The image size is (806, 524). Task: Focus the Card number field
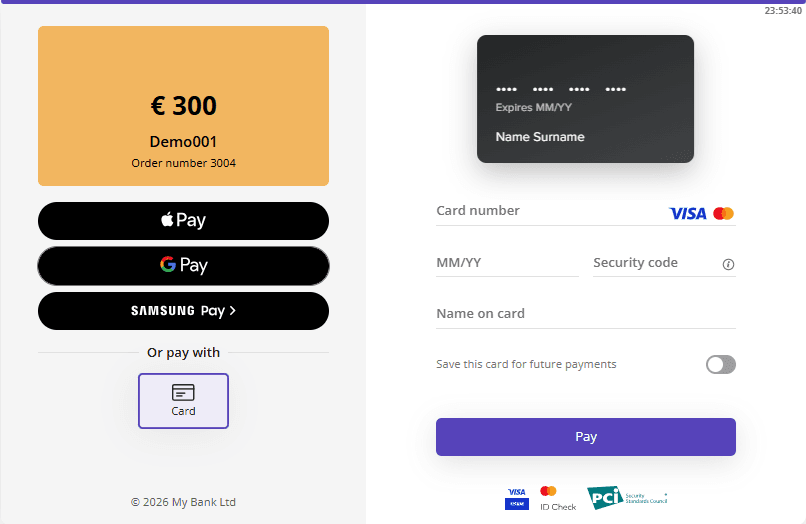(x=545, y=211)
